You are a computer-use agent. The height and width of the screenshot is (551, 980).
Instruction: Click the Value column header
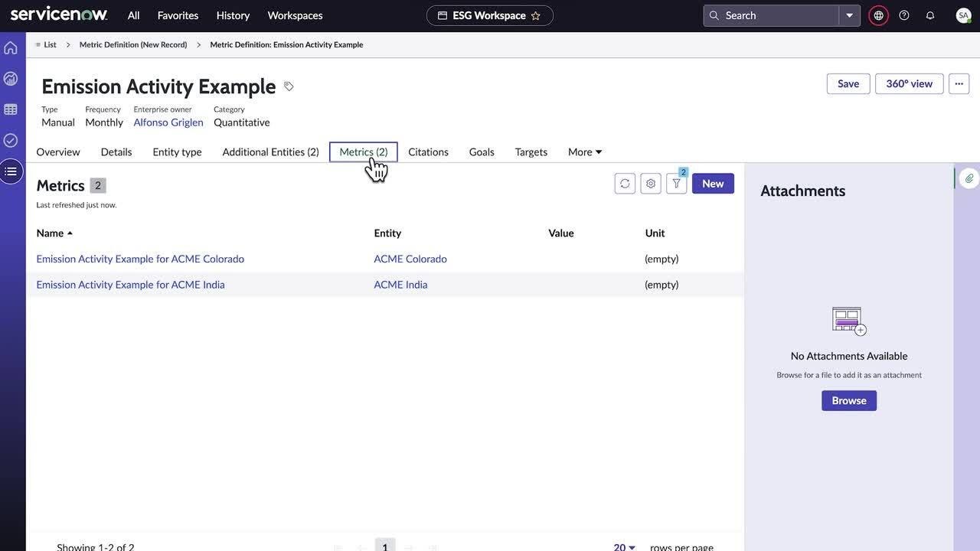(x=561, y=233)
